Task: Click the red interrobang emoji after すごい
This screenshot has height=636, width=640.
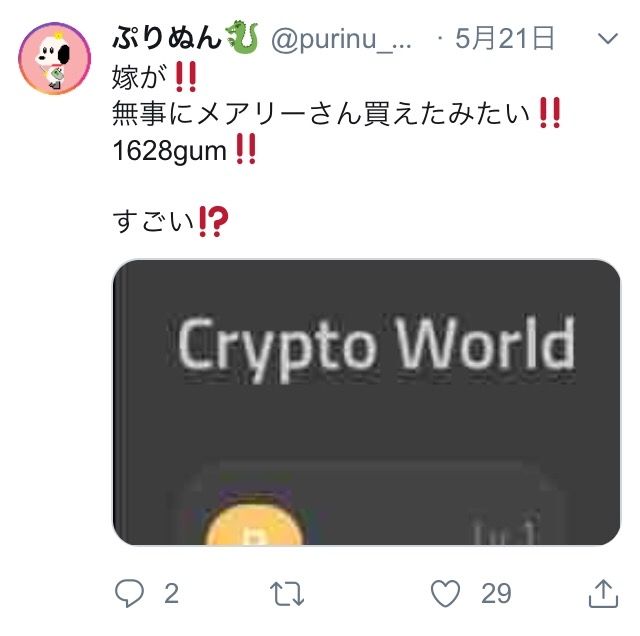Action: coord(213,222)
